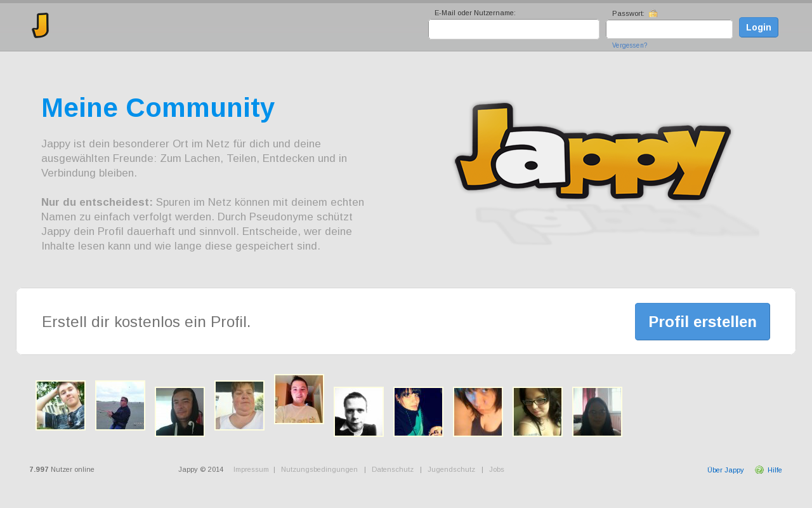Open profile photo of woman with glasses, yellow tint

coord(538,412)
